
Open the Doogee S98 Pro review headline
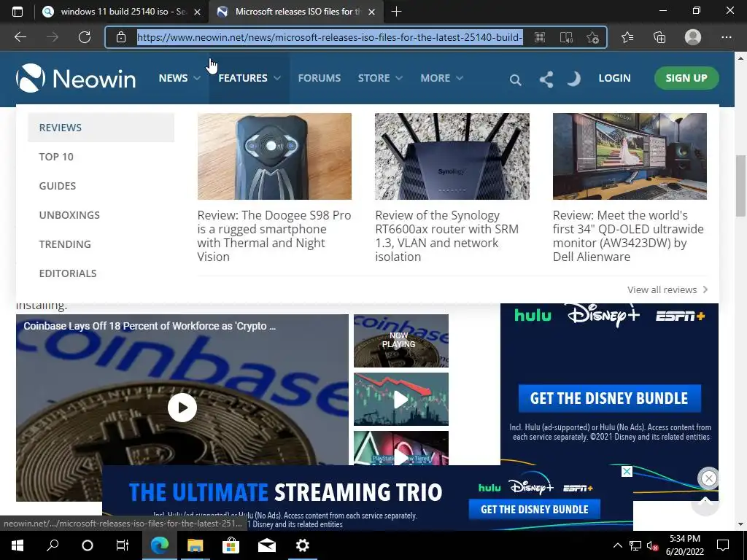(x=274, y=236)
